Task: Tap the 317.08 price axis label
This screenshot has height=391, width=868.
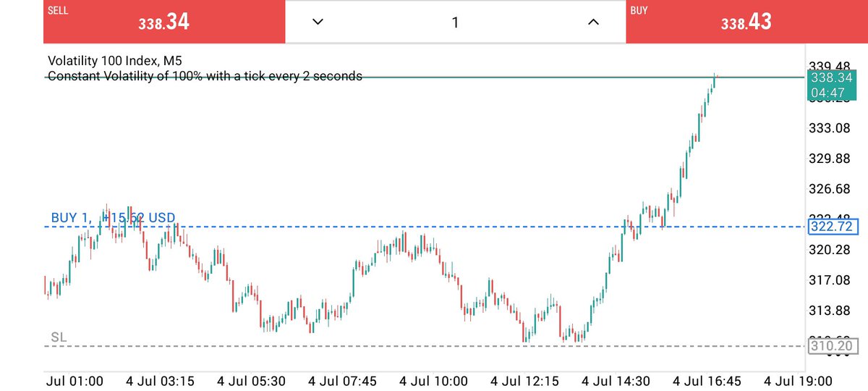Action: [831, 280]
